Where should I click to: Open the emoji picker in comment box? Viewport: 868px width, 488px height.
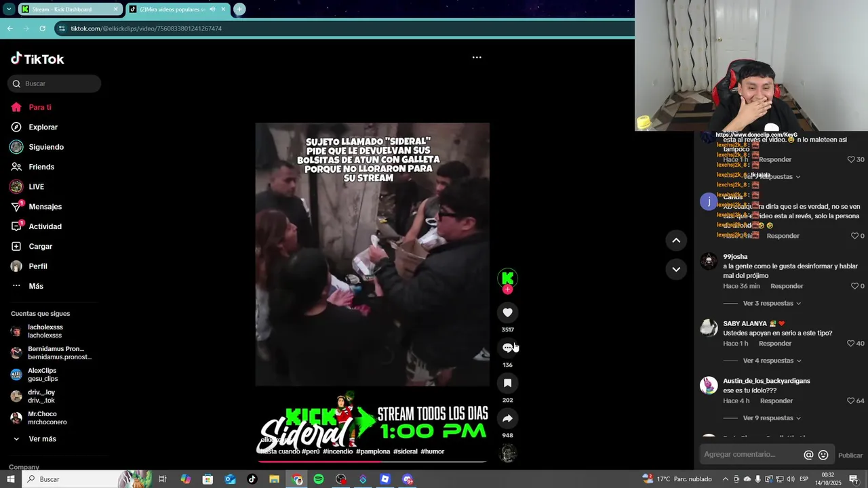coord(823,455)
